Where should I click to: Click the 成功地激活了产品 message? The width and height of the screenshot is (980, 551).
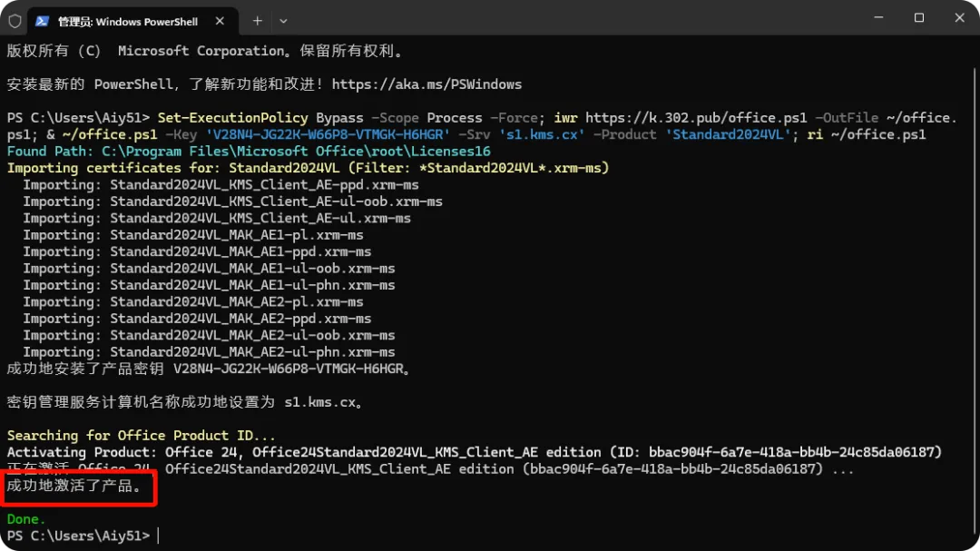coord(74,486)
